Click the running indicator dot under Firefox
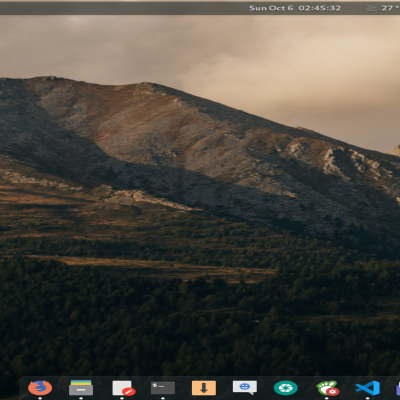400x400 pixels. (x=40, y=398)
